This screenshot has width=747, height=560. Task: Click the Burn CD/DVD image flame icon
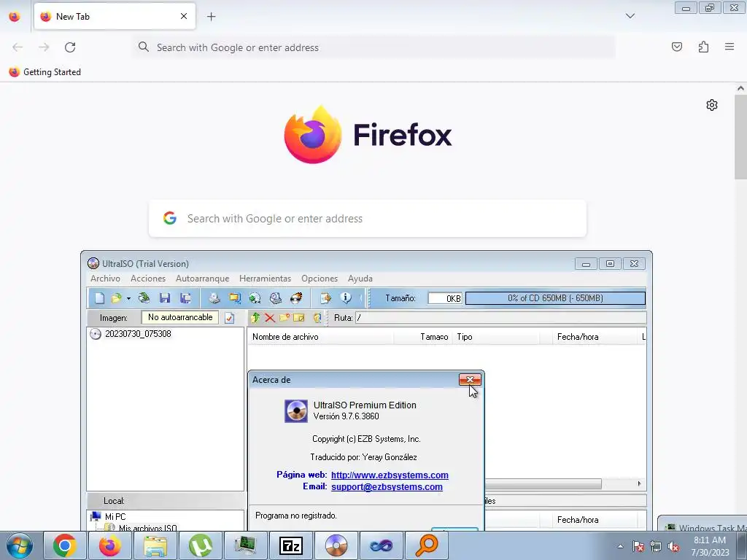(x=296, y=298)
